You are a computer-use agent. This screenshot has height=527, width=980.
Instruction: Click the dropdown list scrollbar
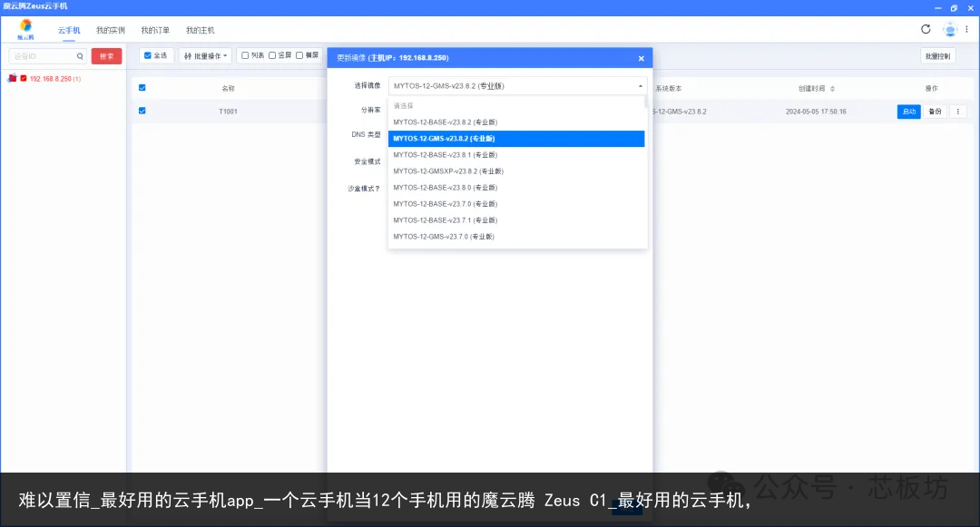pyautogui.click(x=646, y=103)
